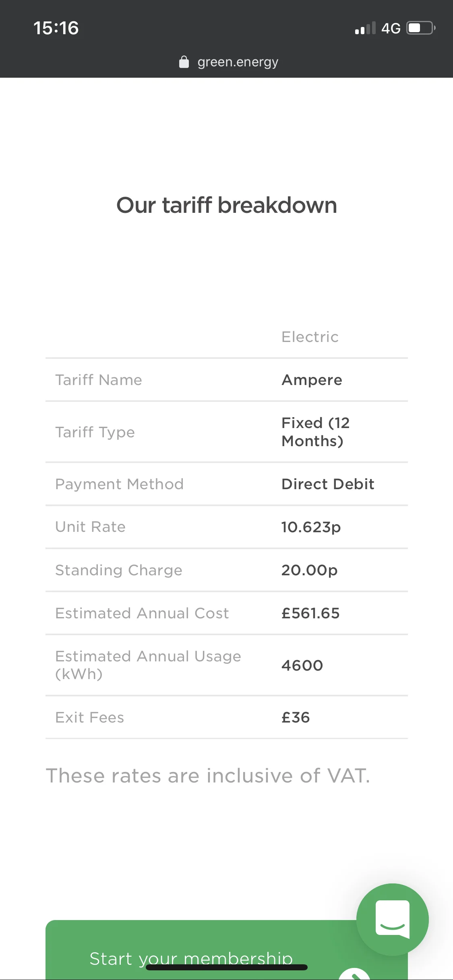The height and width of the screenshot is (980, 453).
Task: Open the green chat support bubble
Action: [392, 919]
